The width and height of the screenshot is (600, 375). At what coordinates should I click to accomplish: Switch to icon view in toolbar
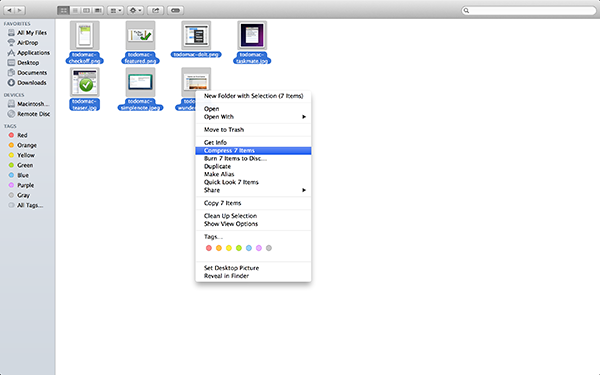63,10
